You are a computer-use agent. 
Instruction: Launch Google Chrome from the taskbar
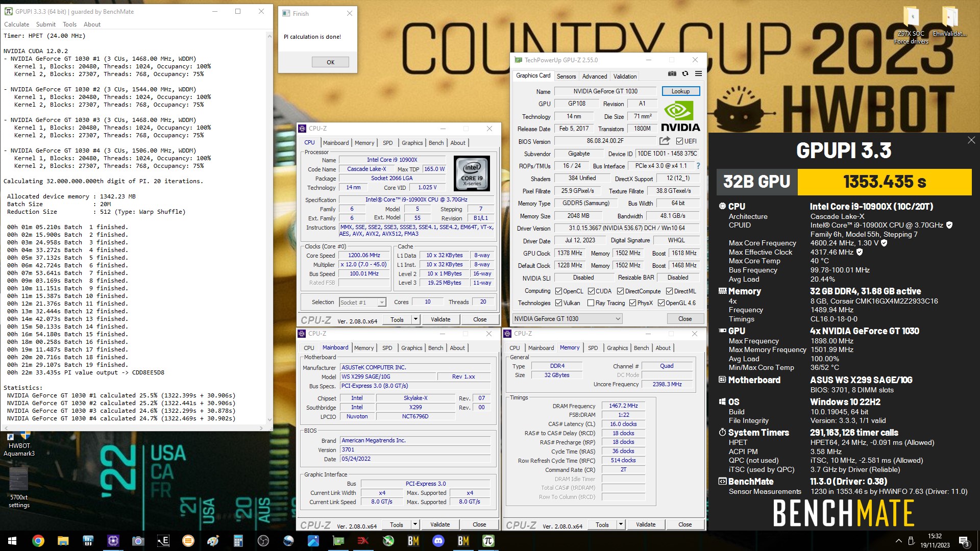point(38,541)
